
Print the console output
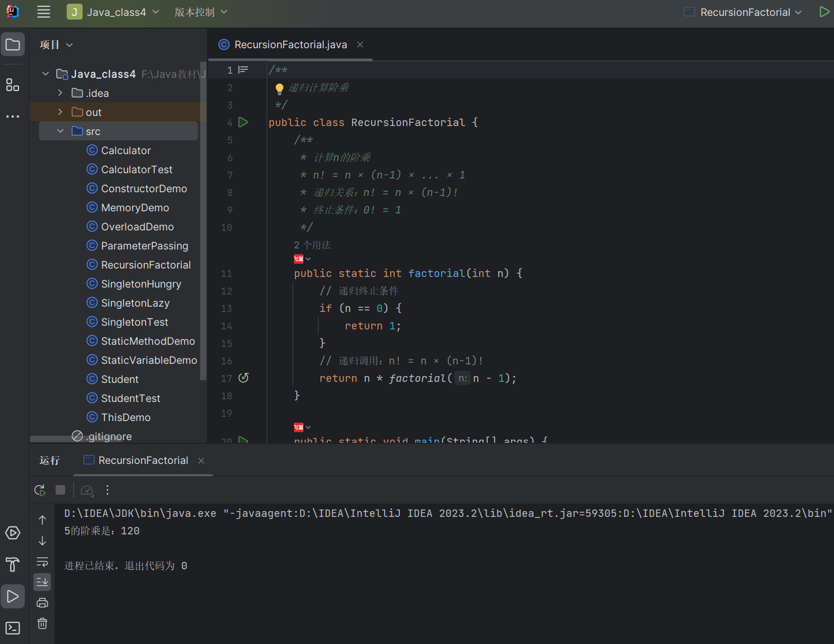pyautogui.click(x=42, y=603)
